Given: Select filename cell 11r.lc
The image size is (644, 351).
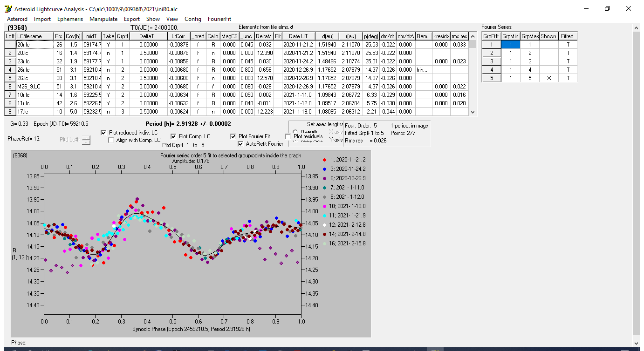Looking at the screenshot, I should point(34,103).
